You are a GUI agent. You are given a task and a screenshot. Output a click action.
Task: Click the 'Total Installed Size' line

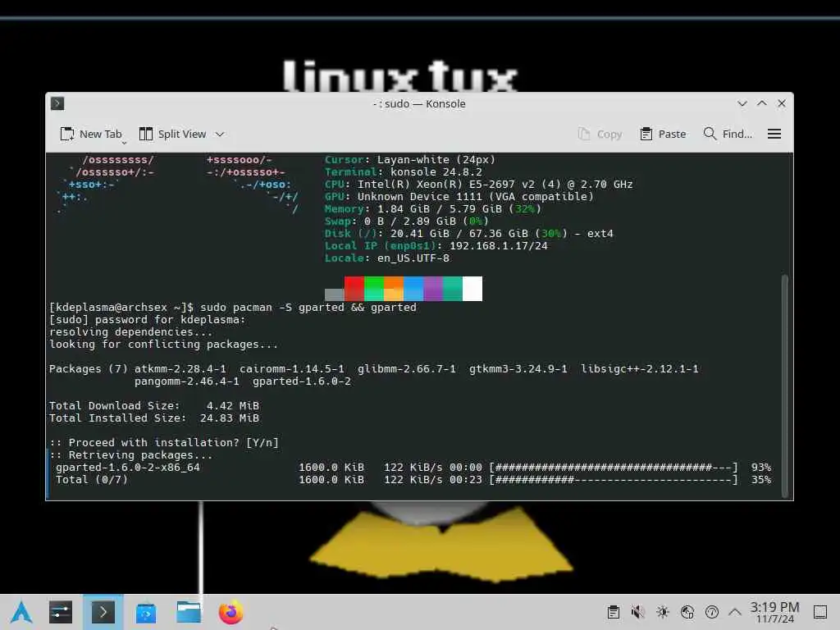[154, 418]
